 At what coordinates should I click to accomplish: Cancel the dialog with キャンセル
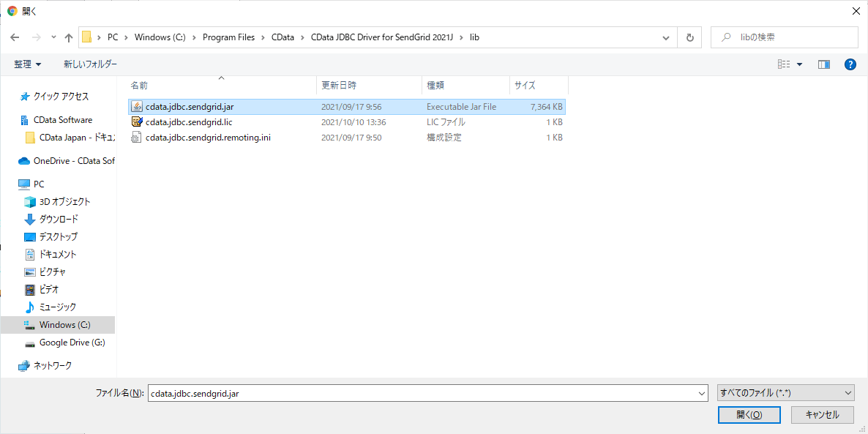click(x=822, y=415)
